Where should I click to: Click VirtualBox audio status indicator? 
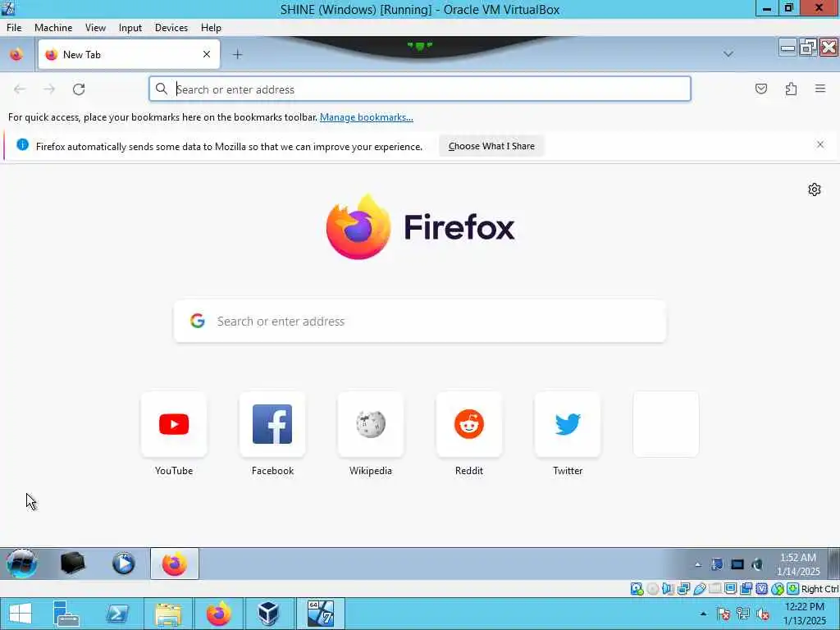[x=668, y=589]
